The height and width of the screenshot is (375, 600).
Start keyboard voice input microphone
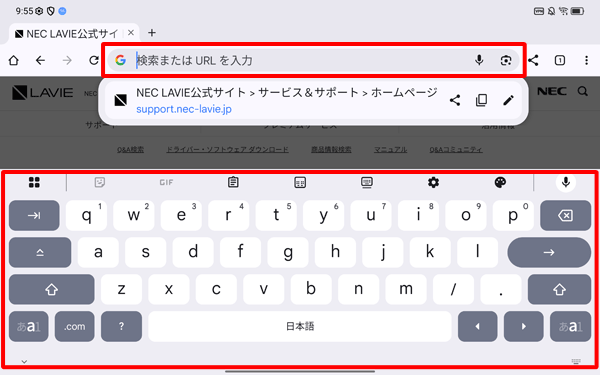pyautogui.click(x=566, y=183)
